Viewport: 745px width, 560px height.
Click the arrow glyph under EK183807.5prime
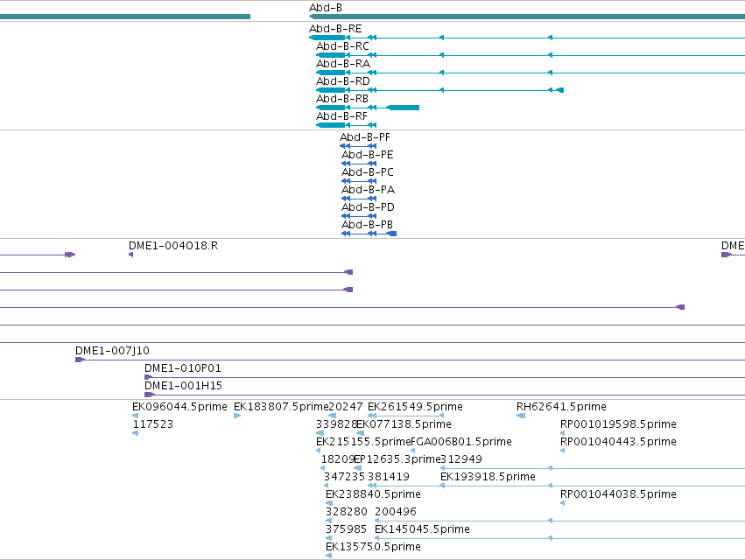point(237,416)
